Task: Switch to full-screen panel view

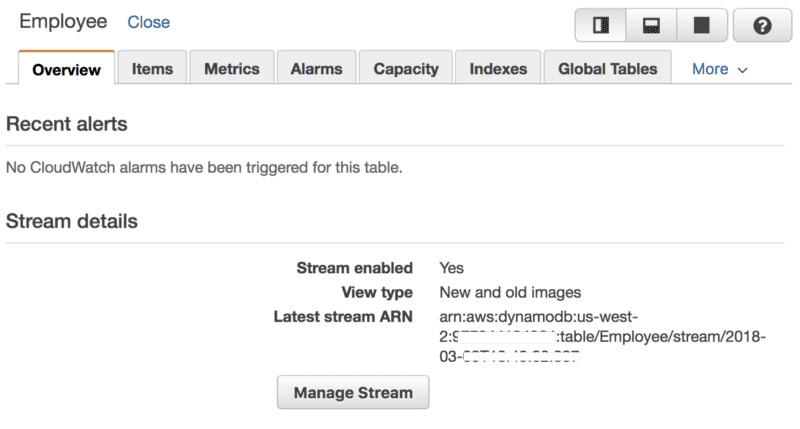Action: [x=701, y=26]
